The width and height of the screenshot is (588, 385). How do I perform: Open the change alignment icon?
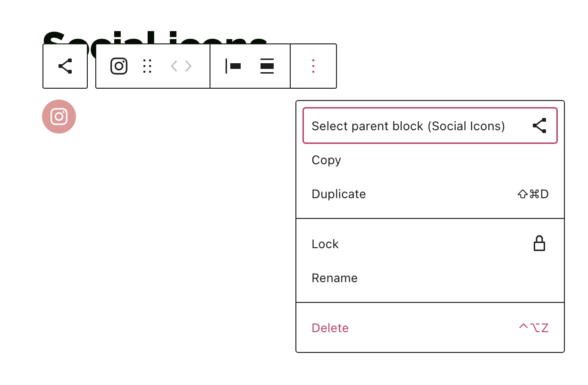pyautogui.click(x=267, y=66)
